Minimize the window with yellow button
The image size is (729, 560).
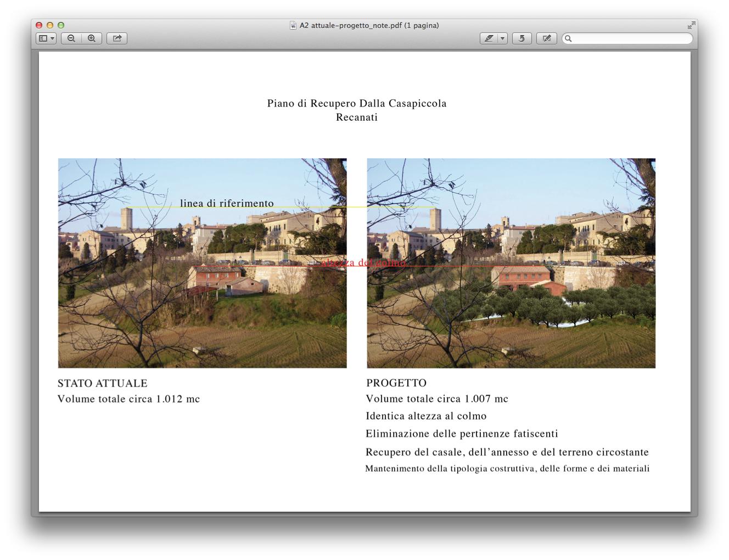50,25
